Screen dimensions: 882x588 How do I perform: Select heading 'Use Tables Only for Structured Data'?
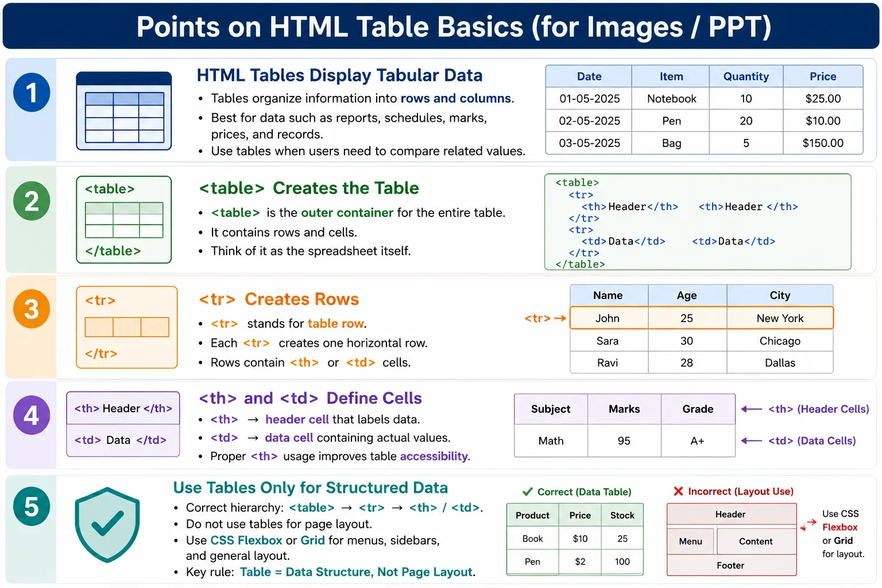(x=310, y=488)
